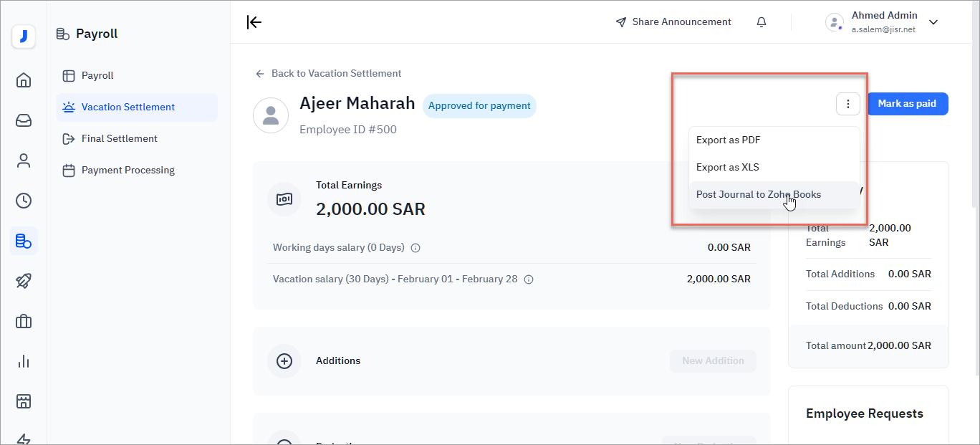980x445 pixels.
Task: Collapse the sidebar with arrow icon
Action: [x=254, y=22]
